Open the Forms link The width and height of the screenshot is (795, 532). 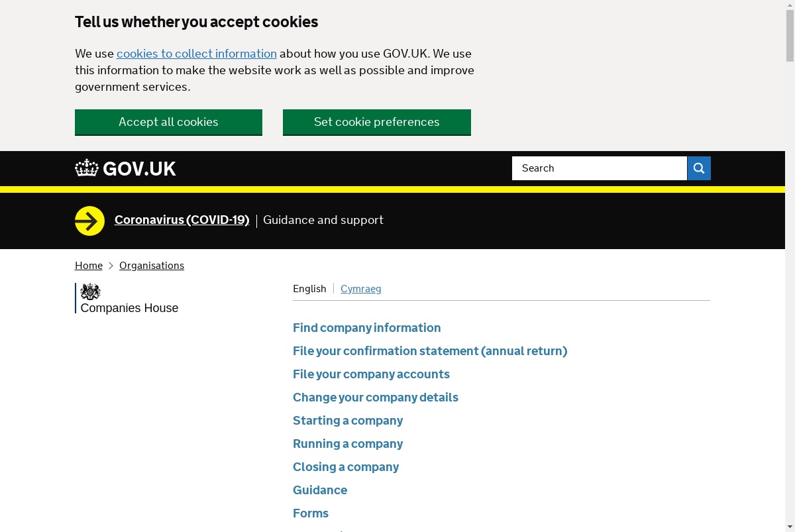pos(311,513)
